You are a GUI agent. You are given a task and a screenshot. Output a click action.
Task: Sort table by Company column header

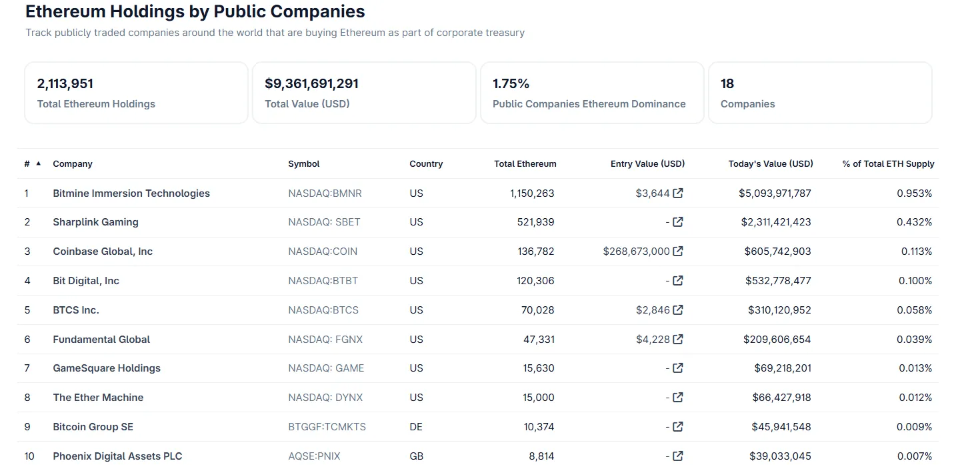73,164
